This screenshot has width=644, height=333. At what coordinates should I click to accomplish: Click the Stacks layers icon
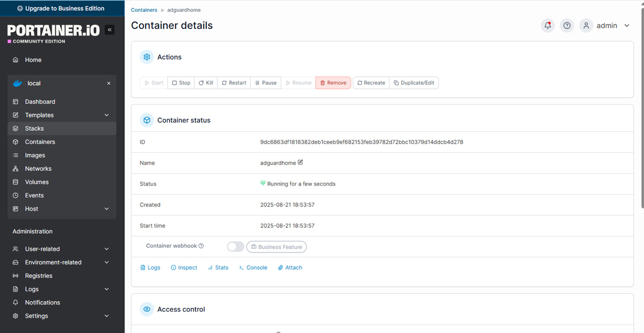[16, 129]
